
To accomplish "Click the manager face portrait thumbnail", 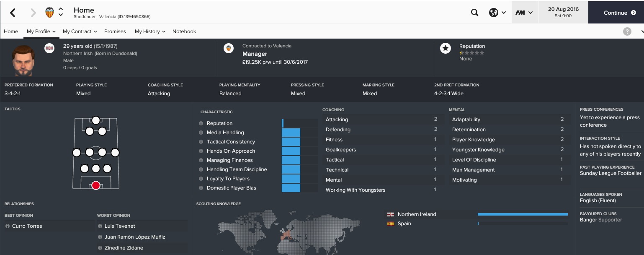I will [23, 60].
